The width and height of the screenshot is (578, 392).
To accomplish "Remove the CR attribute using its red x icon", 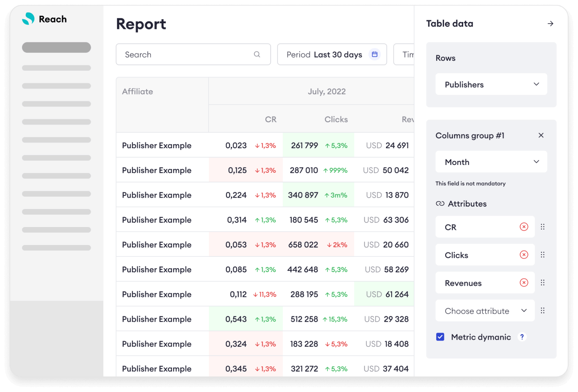I will pyautogui.click(x=524, y=227).
